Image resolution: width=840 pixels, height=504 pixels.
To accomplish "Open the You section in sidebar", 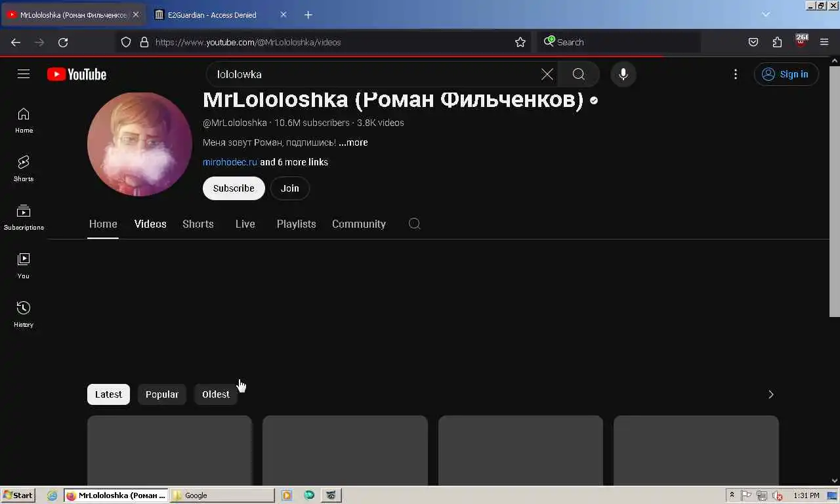I will point(24,266).
